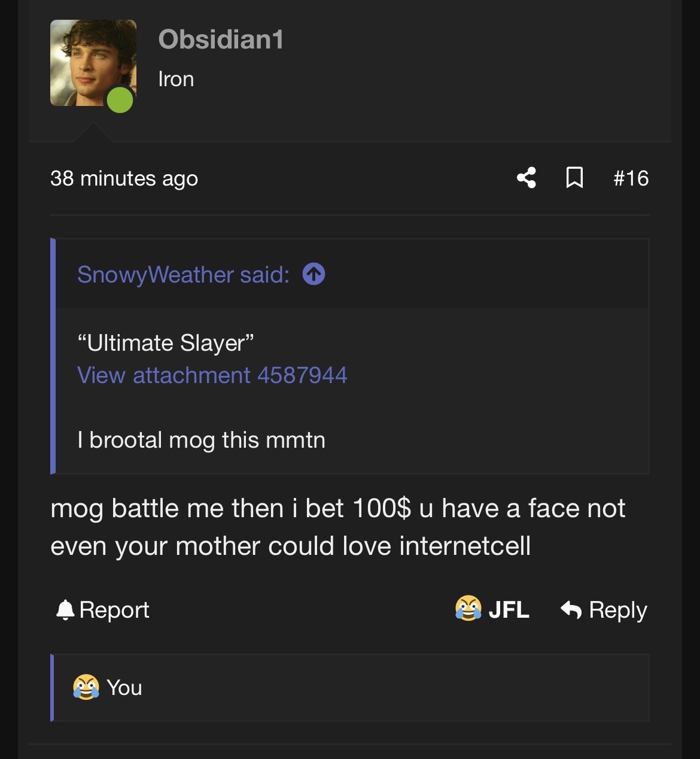700x759 pixels.
Task: Click the Reply text button
Action: click(617, 610)
